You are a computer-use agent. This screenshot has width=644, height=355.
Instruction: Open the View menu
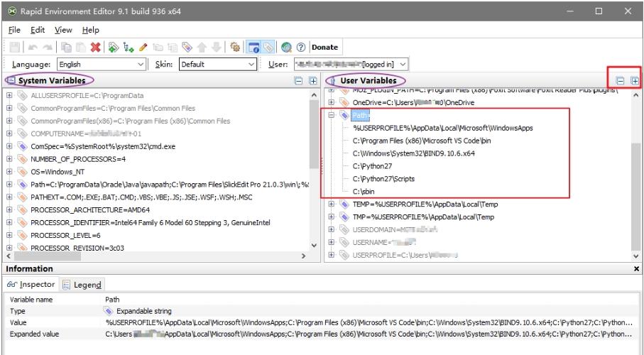(x=63, y=30)
